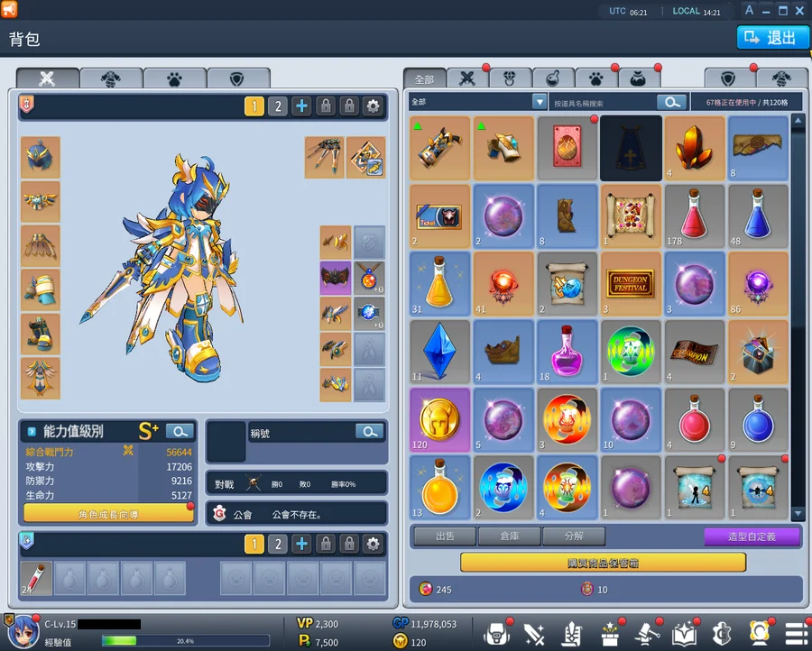The width and height of the screenshot is (812, 651).
Task: Switch to quick-slot preset 2 above potion slots
Action: pos(278,544)
